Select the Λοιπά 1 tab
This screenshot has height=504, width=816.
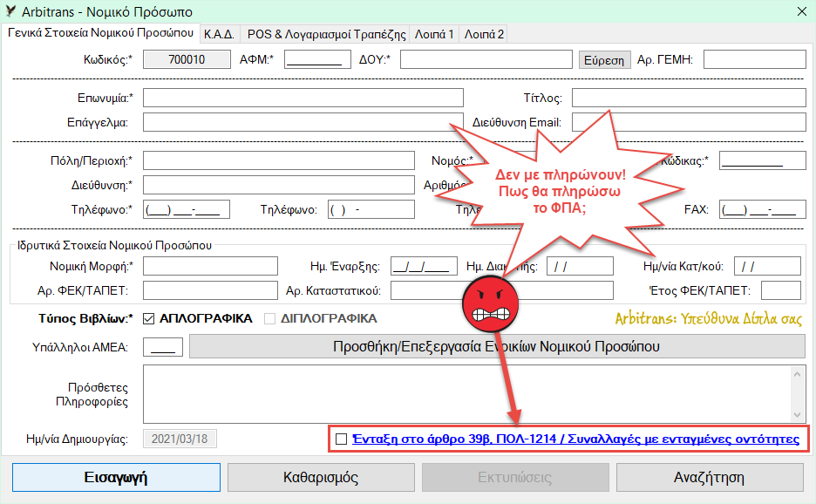pyautogui.click(x=434, y=34)
